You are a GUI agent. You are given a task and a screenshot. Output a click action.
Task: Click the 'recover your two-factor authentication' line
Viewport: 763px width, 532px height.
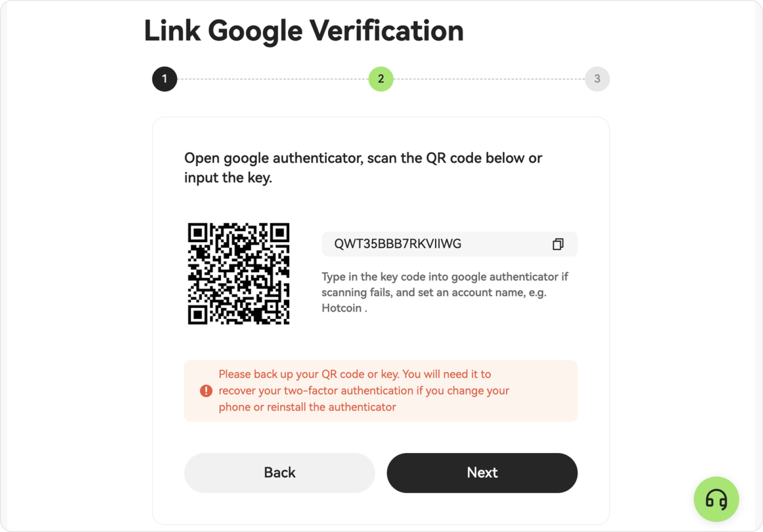click(364, 391)
